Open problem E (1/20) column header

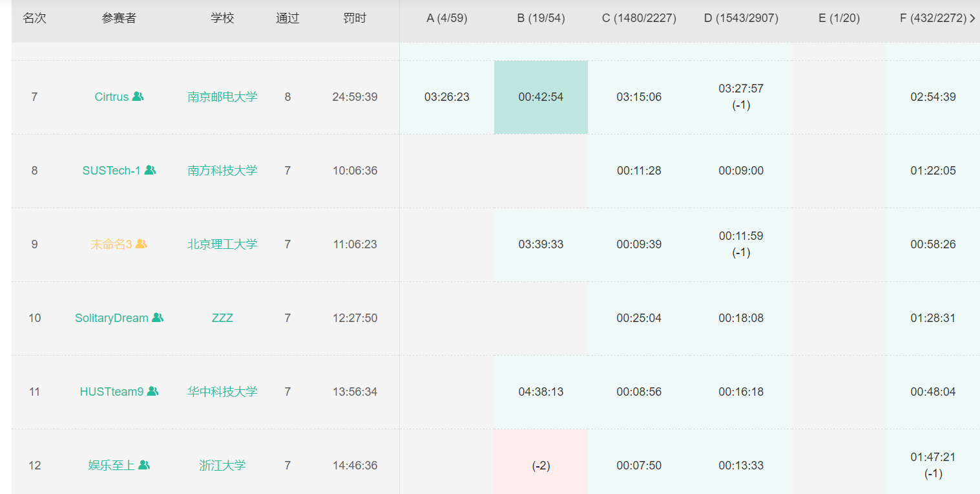coord(839,18)
